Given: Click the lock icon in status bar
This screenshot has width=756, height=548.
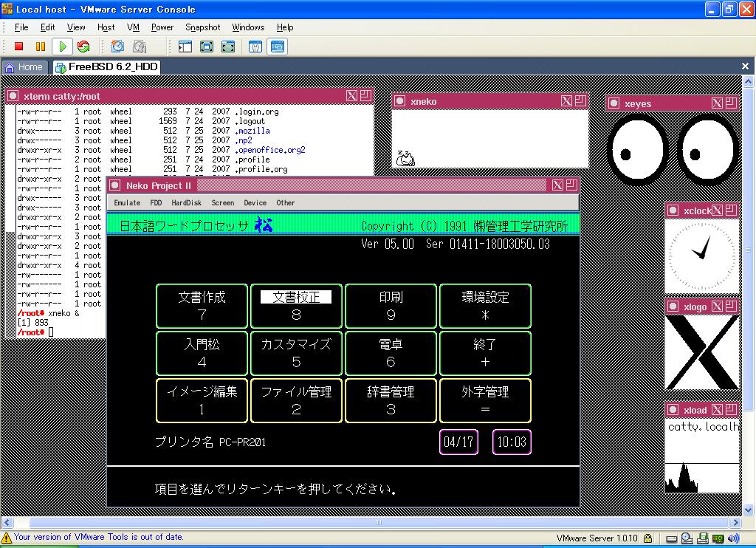Looking at the screenshot, I should click(x=648, y=538).
